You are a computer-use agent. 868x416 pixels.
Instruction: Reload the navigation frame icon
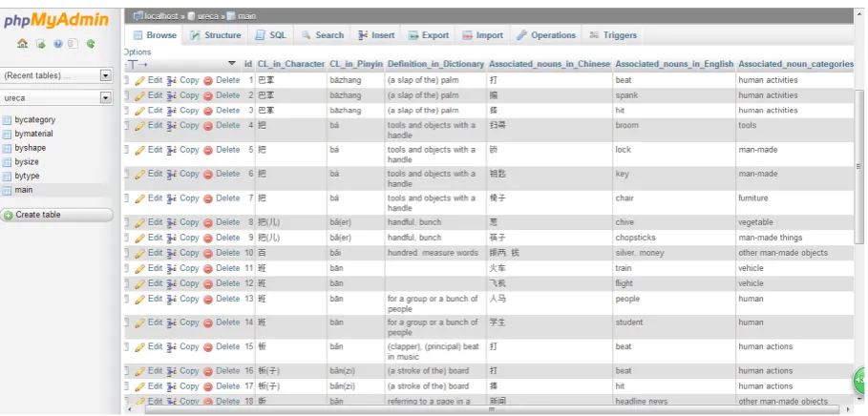pyautogui.click(x=90, y=44)
